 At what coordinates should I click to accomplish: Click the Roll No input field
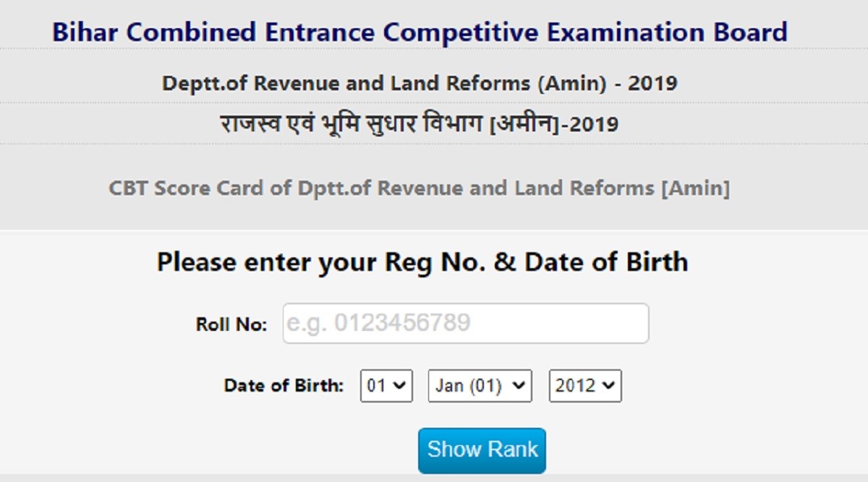[465, 323]
